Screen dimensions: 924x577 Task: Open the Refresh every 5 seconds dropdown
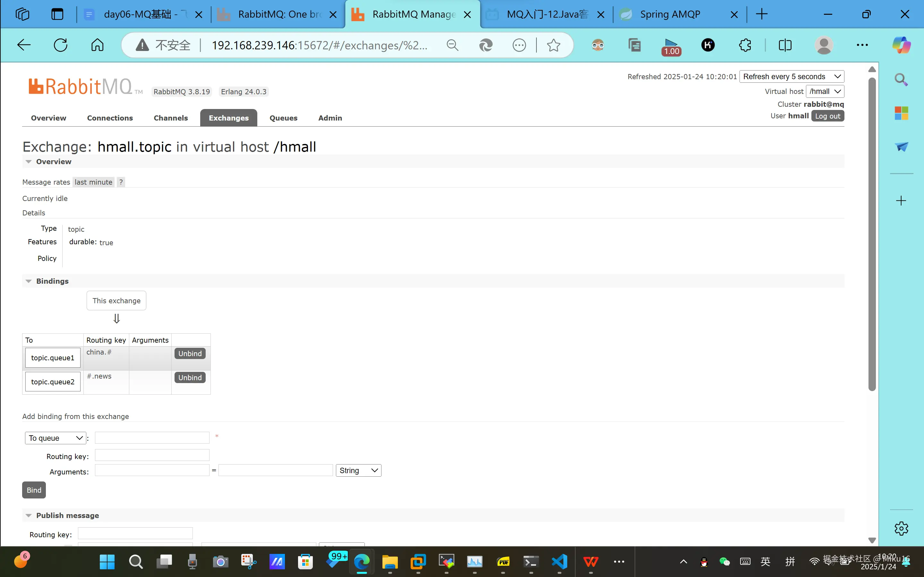click(791, 76)
